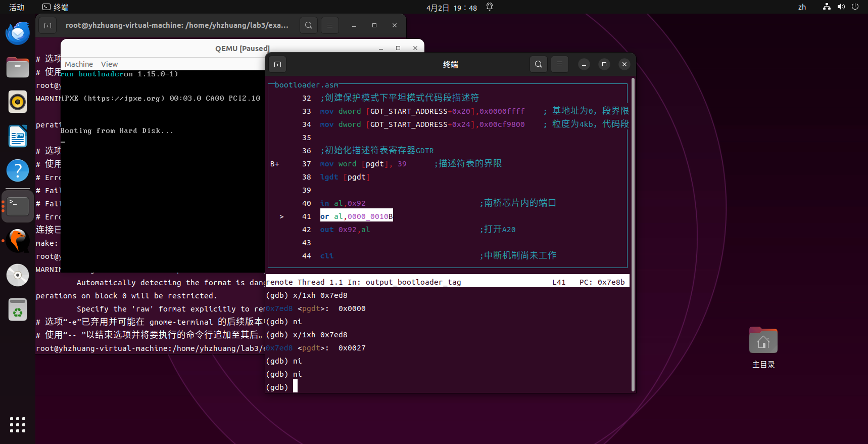Click the 'remote Thread 1.1' status text
Viewport: 868px width, 444px height.
[x=304, y=282]
